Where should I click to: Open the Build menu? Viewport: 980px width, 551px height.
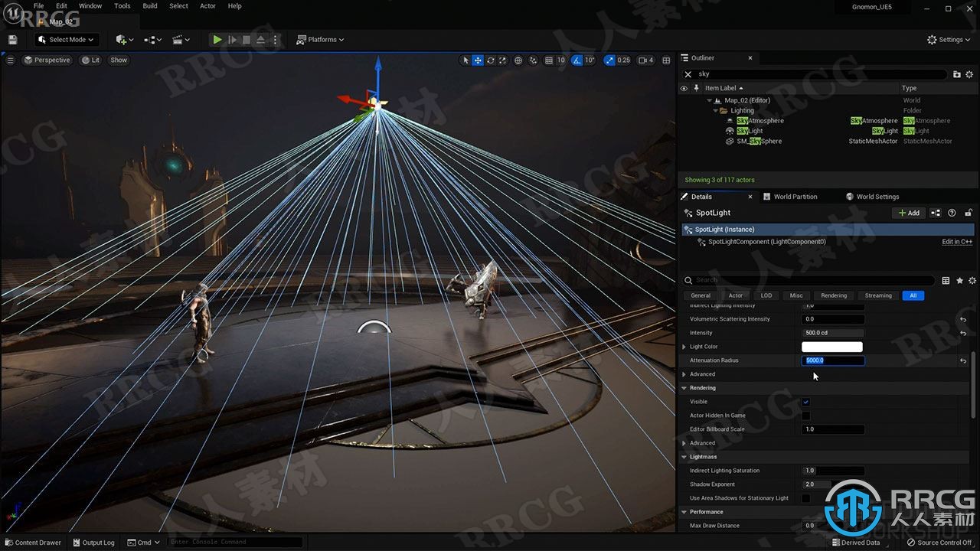click(150, 6)
